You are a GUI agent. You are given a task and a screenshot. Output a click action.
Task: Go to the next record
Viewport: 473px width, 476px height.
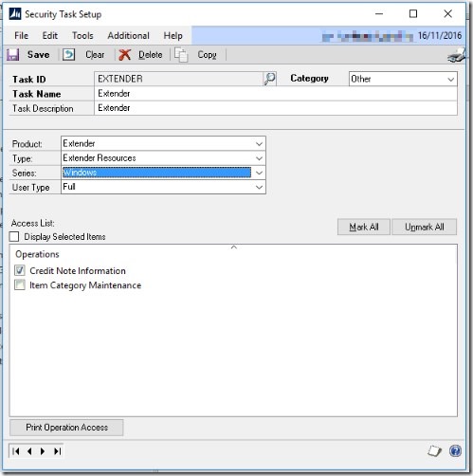pos(43,451)
